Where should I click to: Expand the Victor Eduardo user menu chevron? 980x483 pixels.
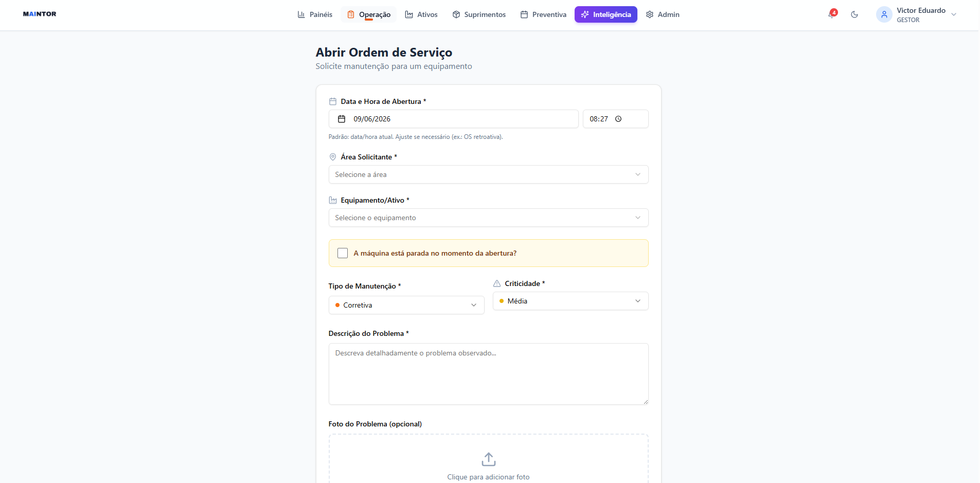click(x=953, y=14)
